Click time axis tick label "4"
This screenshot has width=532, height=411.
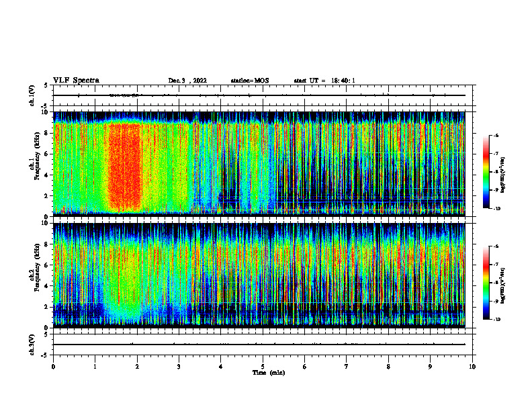click(221, 367)
